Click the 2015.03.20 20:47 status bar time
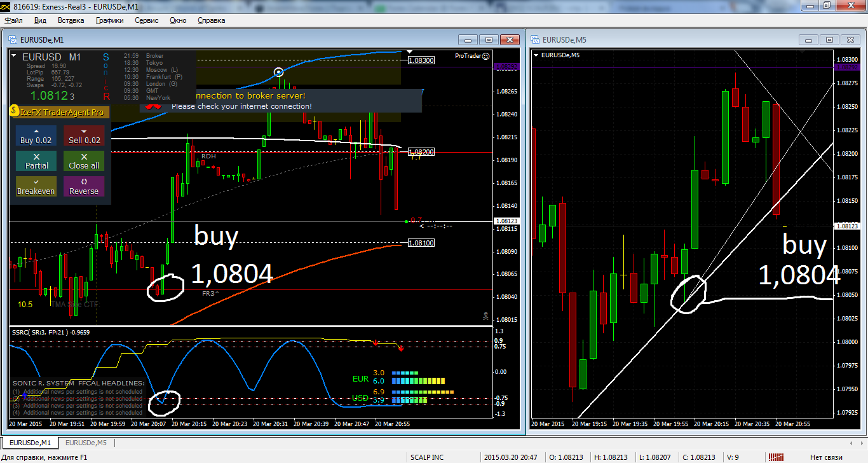Screen dimensions: 868x463 (x=512, y=457)
